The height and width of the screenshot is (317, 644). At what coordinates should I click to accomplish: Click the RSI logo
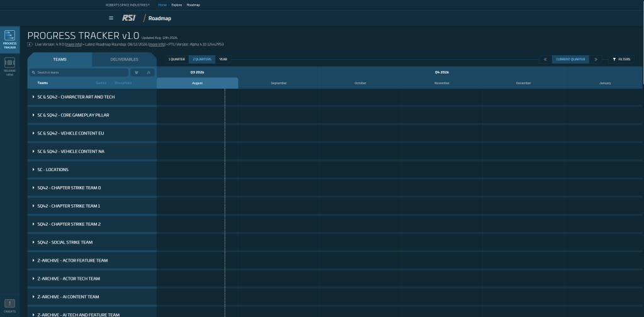128,18
